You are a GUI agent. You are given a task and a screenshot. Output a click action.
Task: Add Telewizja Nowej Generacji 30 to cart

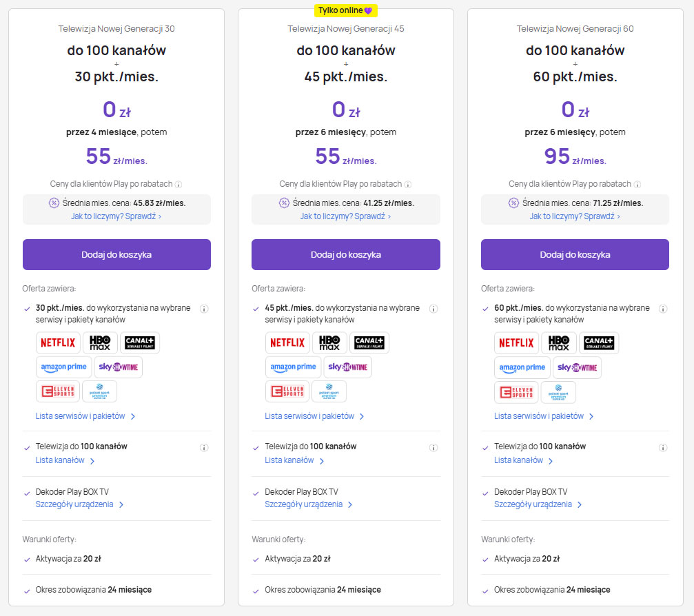click(x=116, y=254)
